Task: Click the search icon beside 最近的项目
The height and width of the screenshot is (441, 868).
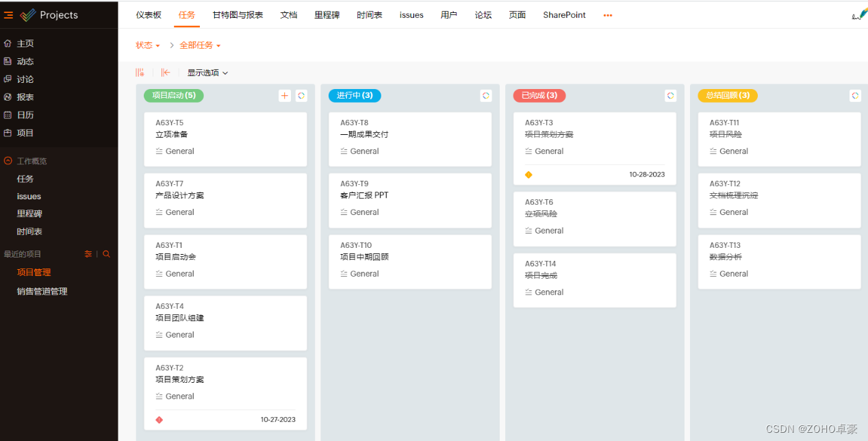Action: [106, 254]
